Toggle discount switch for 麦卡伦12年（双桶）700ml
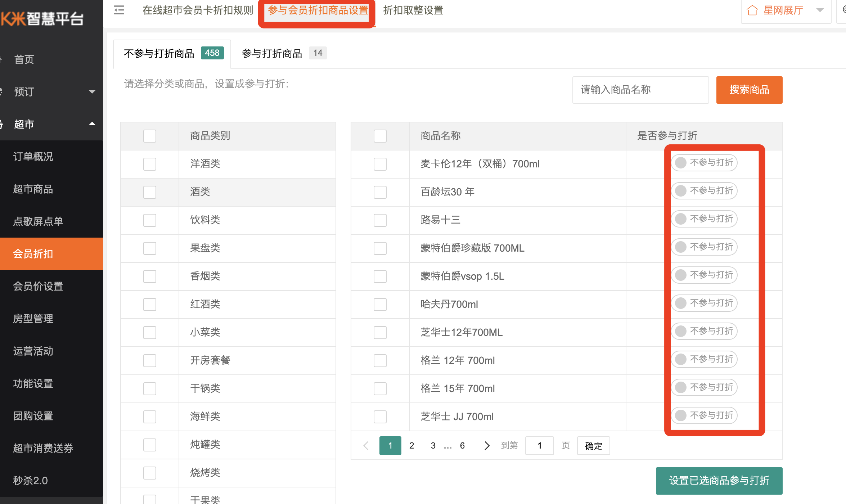The image size is (846, 504). pyautogui.click(x=704, y=163)
